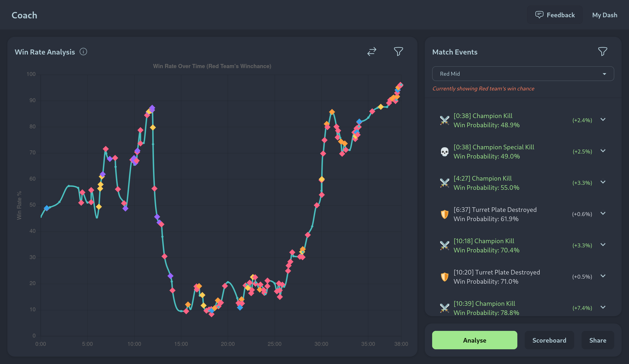Click the crossed swords icon for 10:18 kill
629x364 pixels.
(444, 246)
